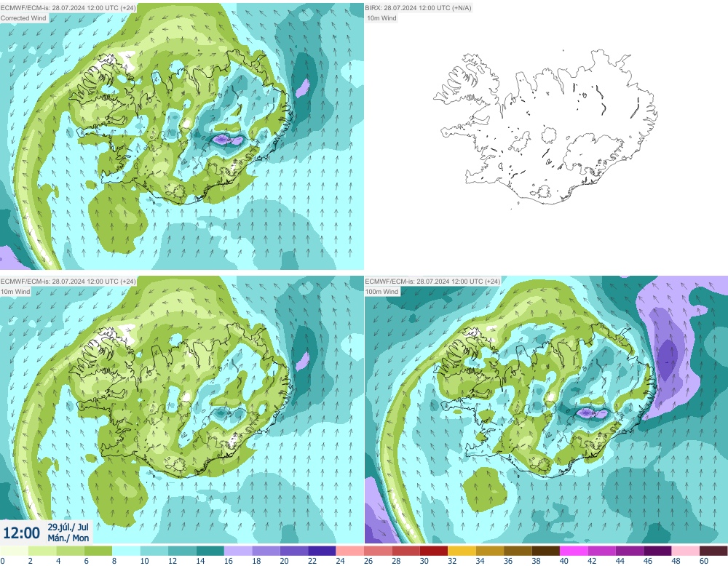Screen dimensions: 728x566
Task: Pick the salmon 26–28 legend swatch
Action: click(378, 551)
